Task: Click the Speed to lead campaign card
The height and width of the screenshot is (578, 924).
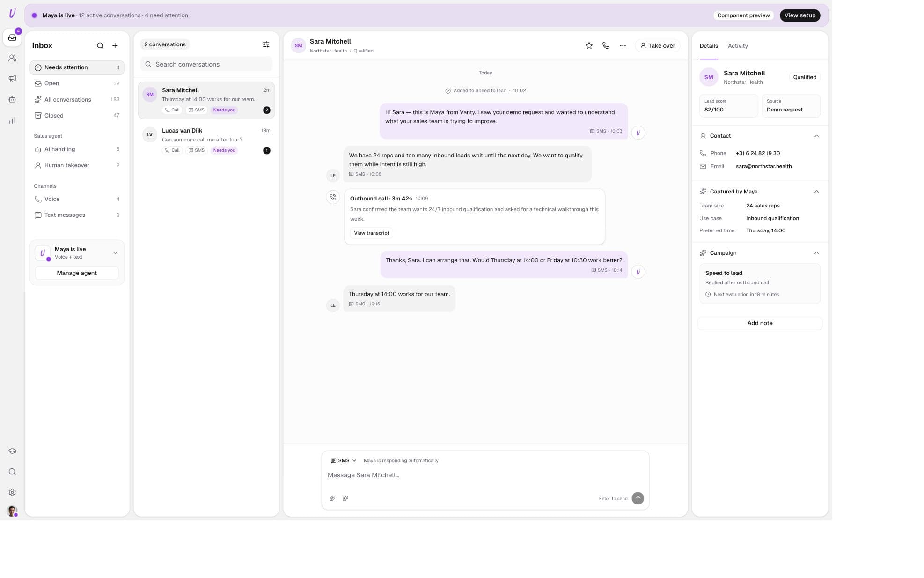Action: (760, 283)
